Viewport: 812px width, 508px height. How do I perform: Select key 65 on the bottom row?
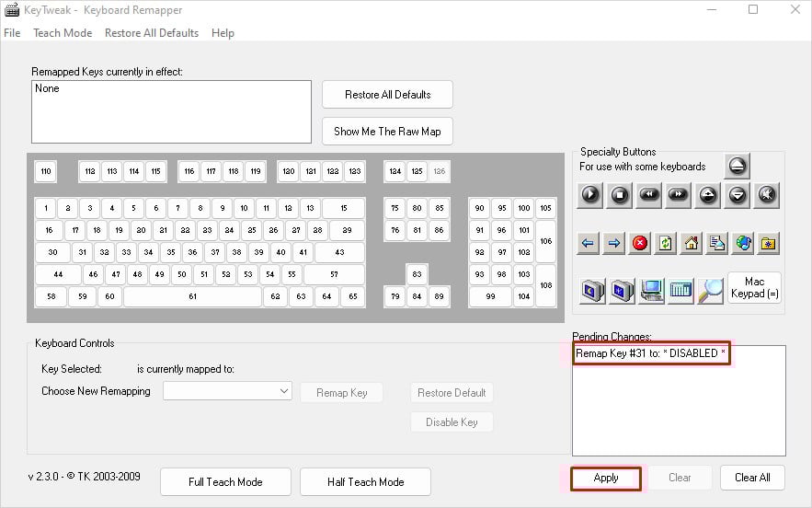click(x=352, y=296)
